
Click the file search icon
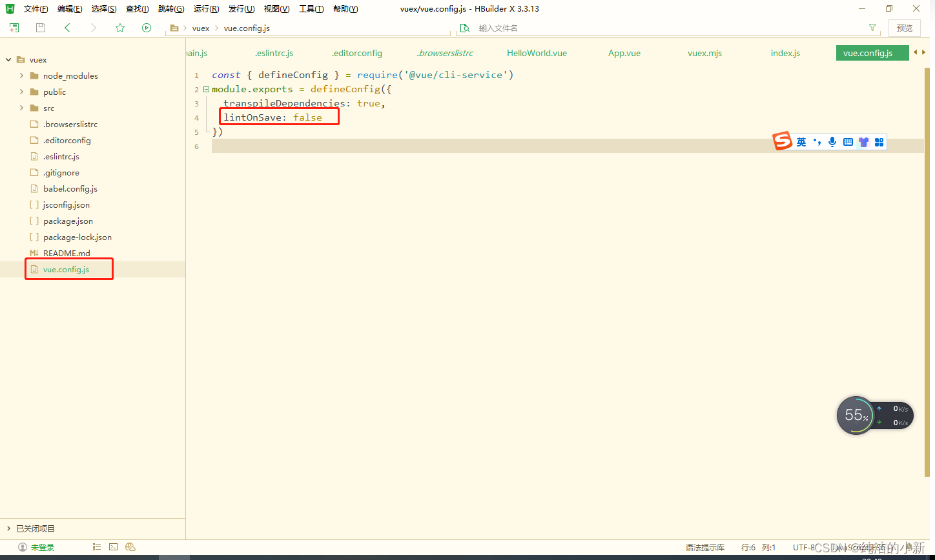pos(464,28)
